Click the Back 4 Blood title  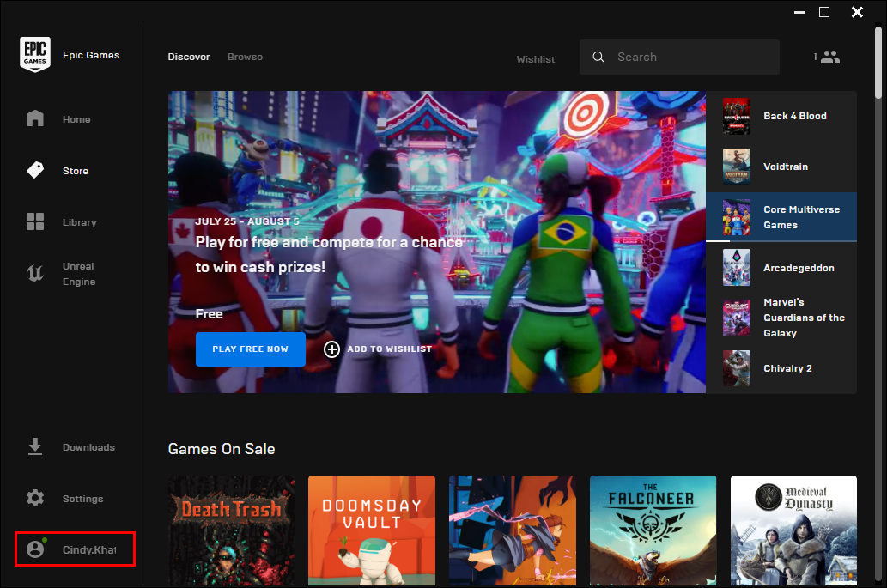click(x=795, y=116)
